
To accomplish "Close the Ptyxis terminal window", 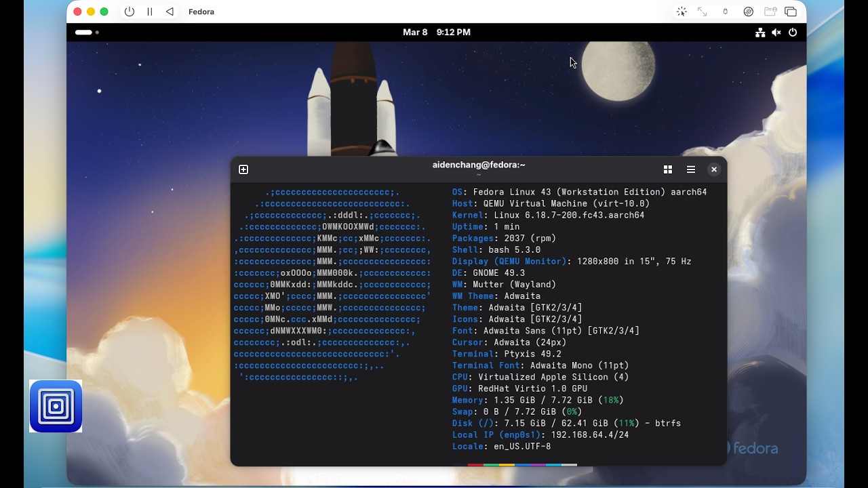I will 714,169.
